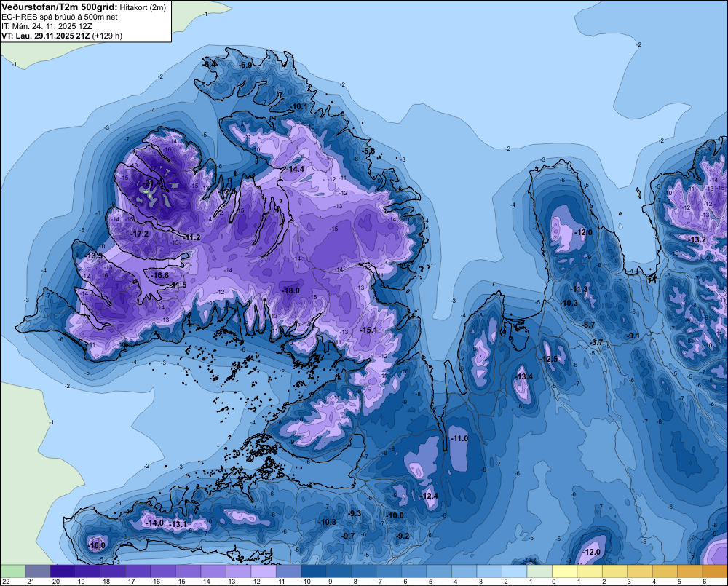The width and height of the screenshot is (728, 586).
Task: Select the -3.7 temperature label
Action: tap(596, 342)
